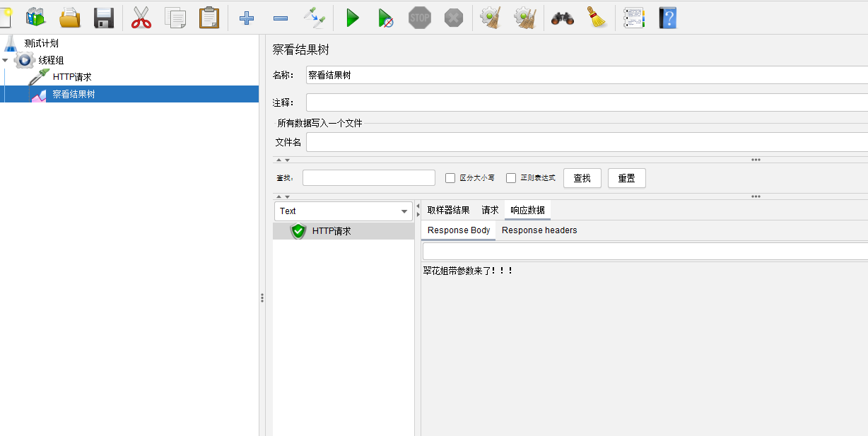The width and height of the screenshot is (868, 436).
Task: Click the 重置 reset button
Action: pos(626,178)
